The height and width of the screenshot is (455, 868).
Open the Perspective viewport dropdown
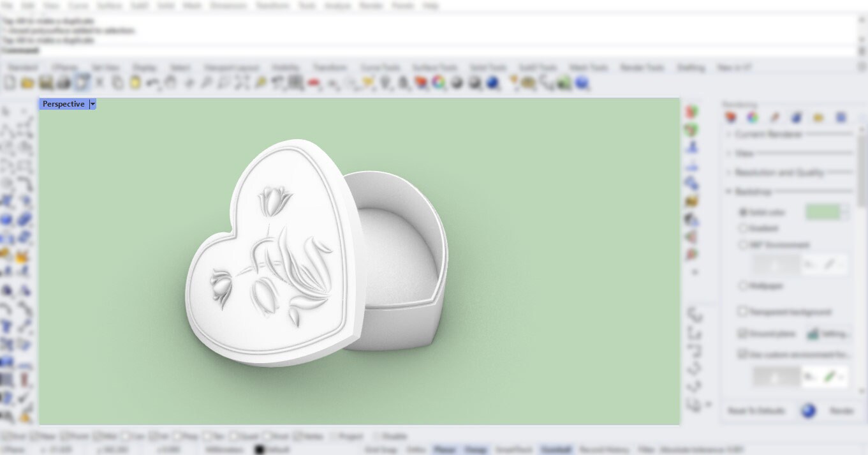(x=92, y=103)
